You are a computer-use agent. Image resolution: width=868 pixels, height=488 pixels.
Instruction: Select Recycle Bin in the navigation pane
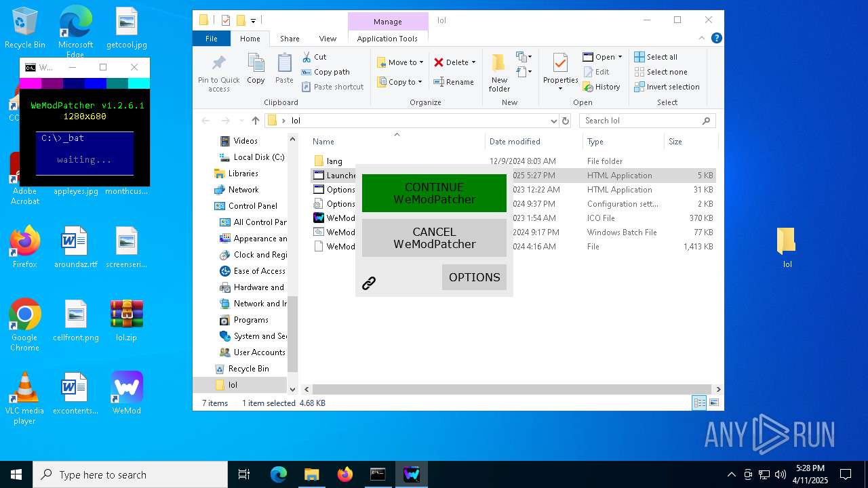[241, 369]
